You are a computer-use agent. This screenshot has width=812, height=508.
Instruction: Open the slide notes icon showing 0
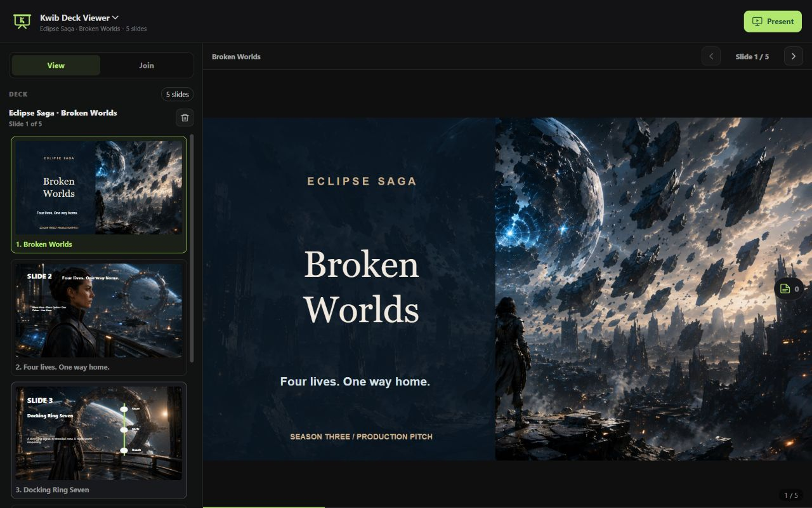[x=789, y=289]
